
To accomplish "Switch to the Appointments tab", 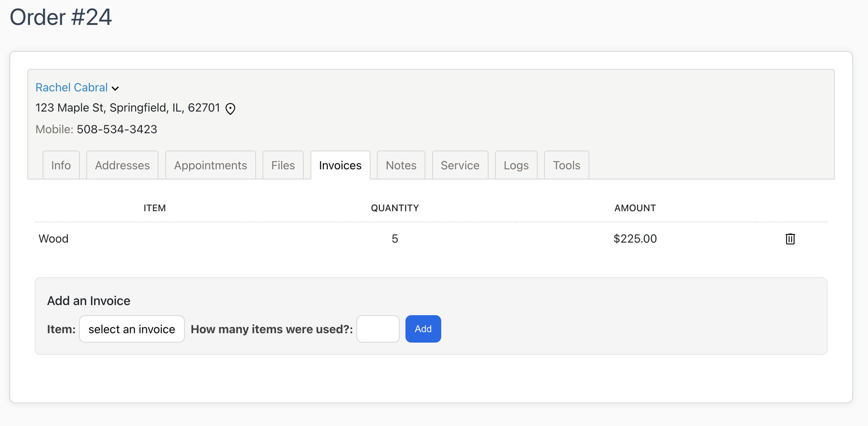I will click(211, 165).
